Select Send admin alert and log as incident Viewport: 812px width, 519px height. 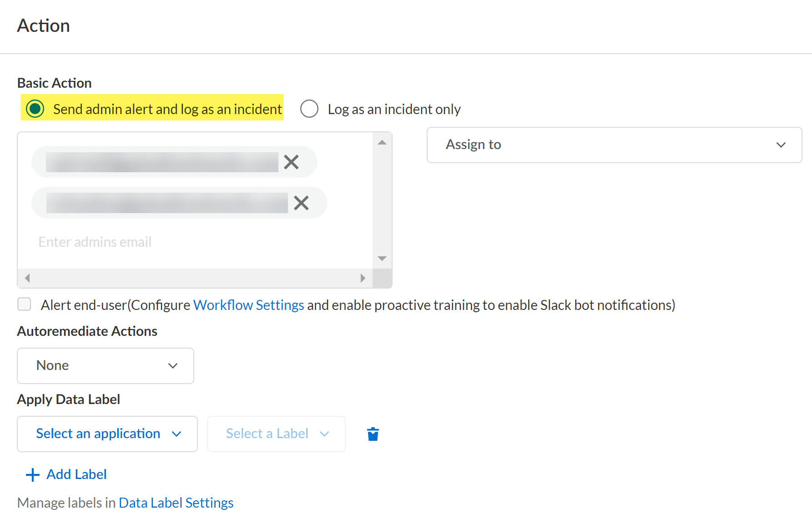pos(35,109)
